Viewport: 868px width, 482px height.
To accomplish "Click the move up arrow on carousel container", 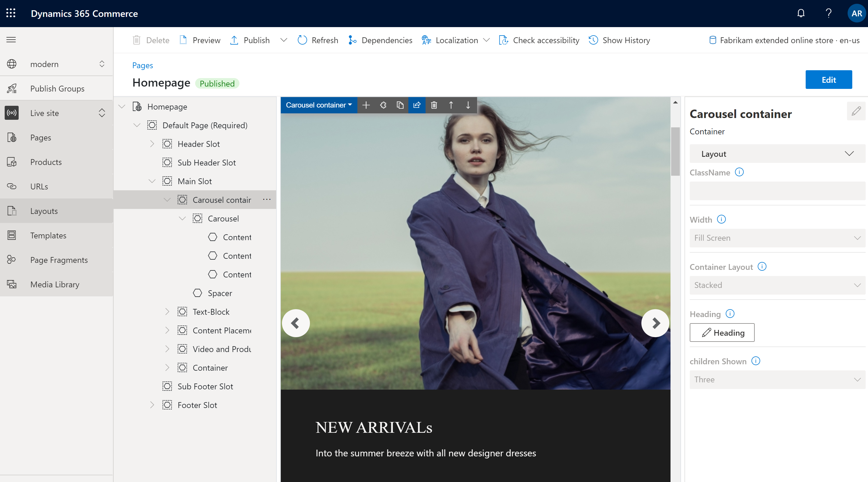I will click(x=451, y=105).
